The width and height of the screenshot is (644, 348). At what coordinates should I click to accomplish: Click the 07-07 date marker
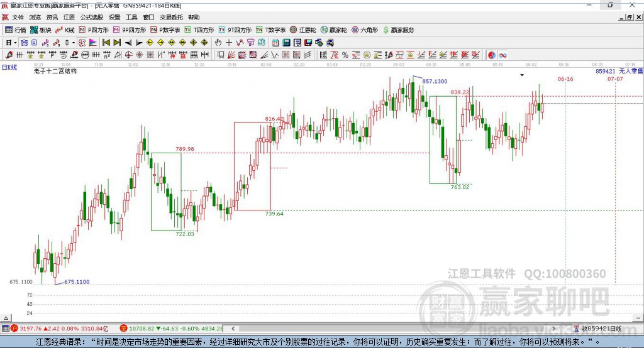coord(615,79)
